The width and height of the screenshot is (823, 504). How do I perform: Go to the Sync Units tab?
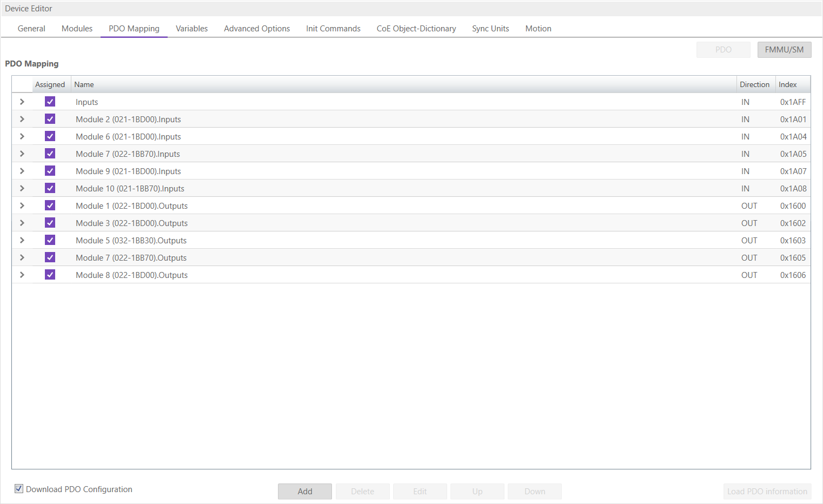(490, 29)
